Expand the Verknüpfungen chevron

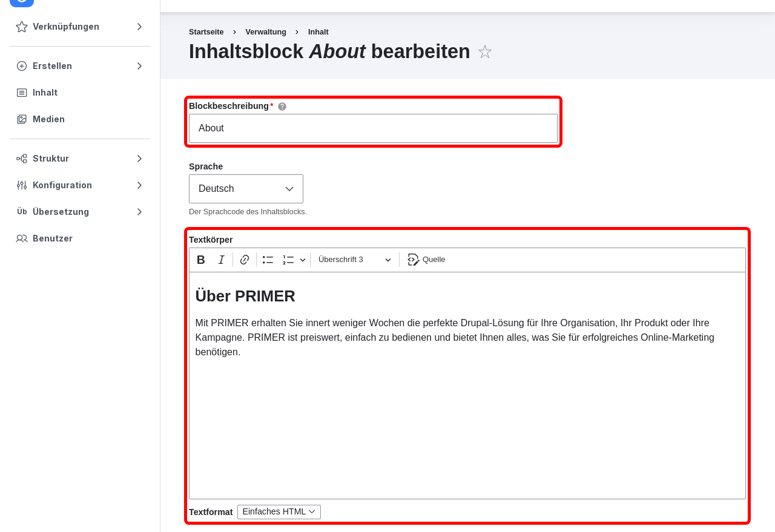(139, 27)
